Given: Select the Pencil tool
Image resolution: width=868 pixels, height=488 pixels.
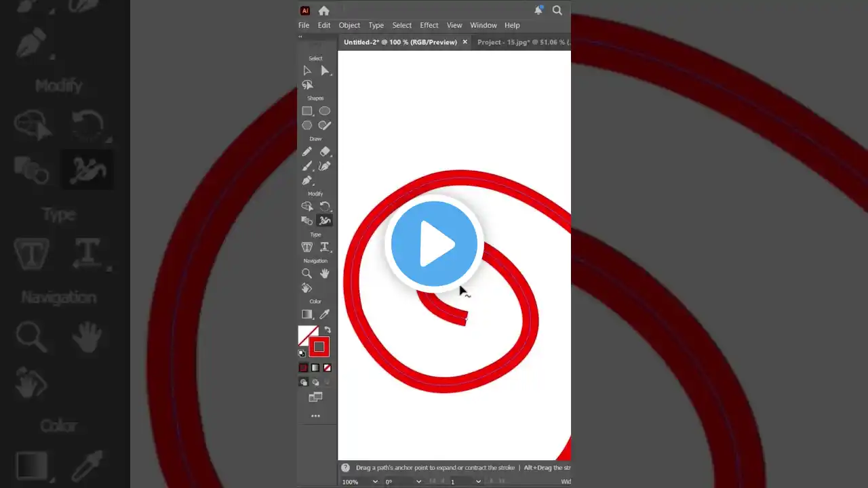Looking at the screenshot, I should point(307,152).
